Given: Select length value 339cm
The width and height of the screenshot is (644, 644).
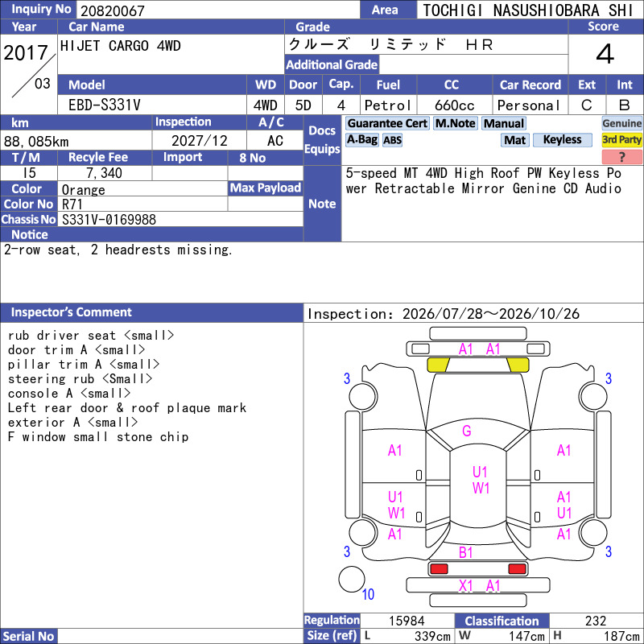Looking at the screenshot, I should tap(432, 636).
